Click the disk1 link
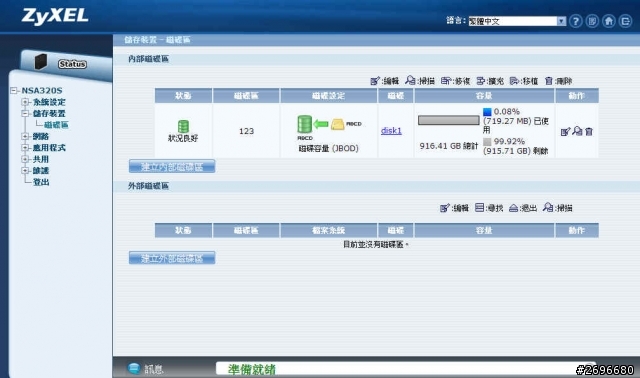This screenshot has width=640, height=378. tap(391, 131)
